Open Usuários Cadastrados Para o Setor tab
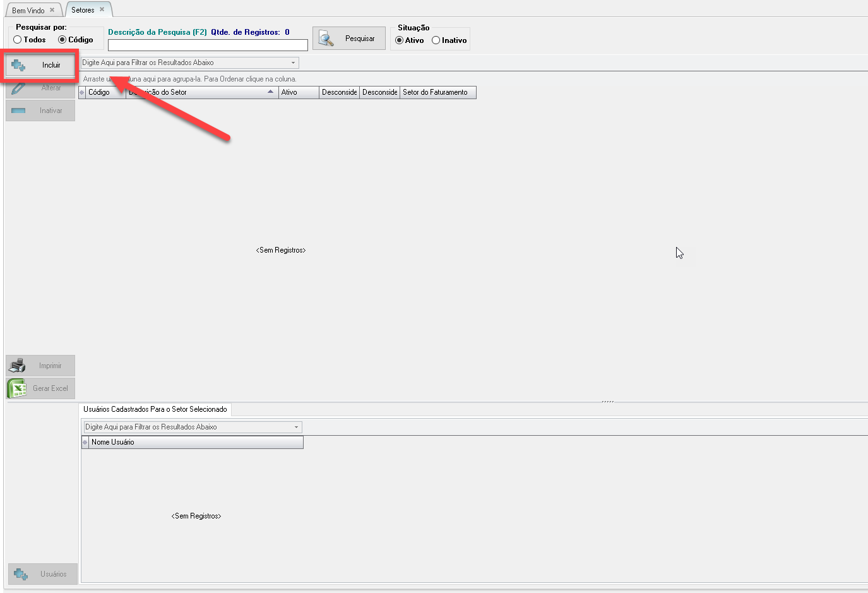Image resolution: width=868 pixels, height=593 pixels. (155, 409)
